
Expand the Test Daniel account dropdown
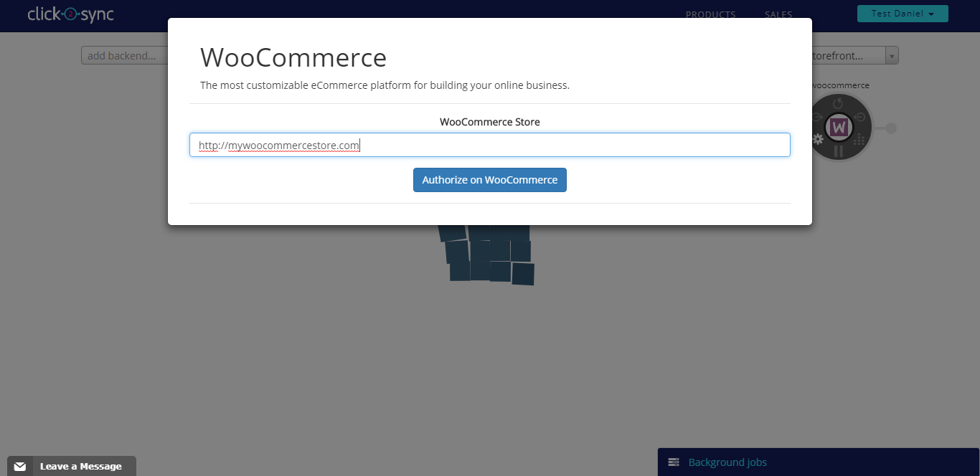point(903,14)
